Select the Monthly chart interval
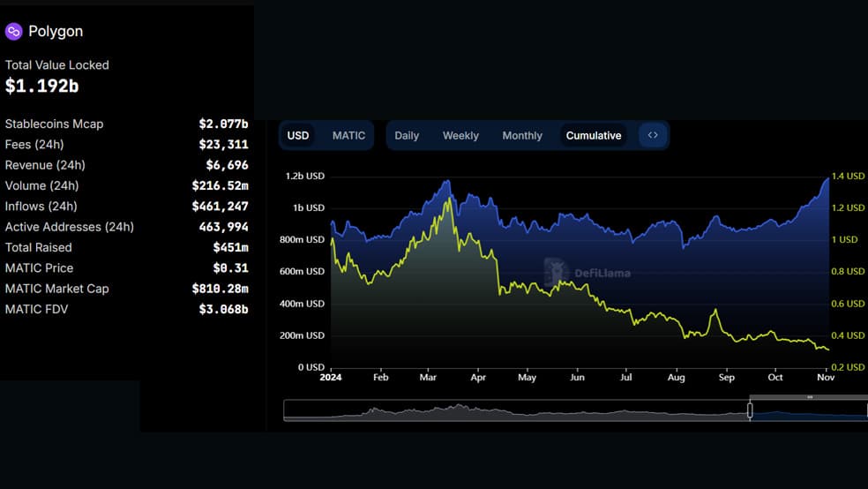 click(522, 136)
